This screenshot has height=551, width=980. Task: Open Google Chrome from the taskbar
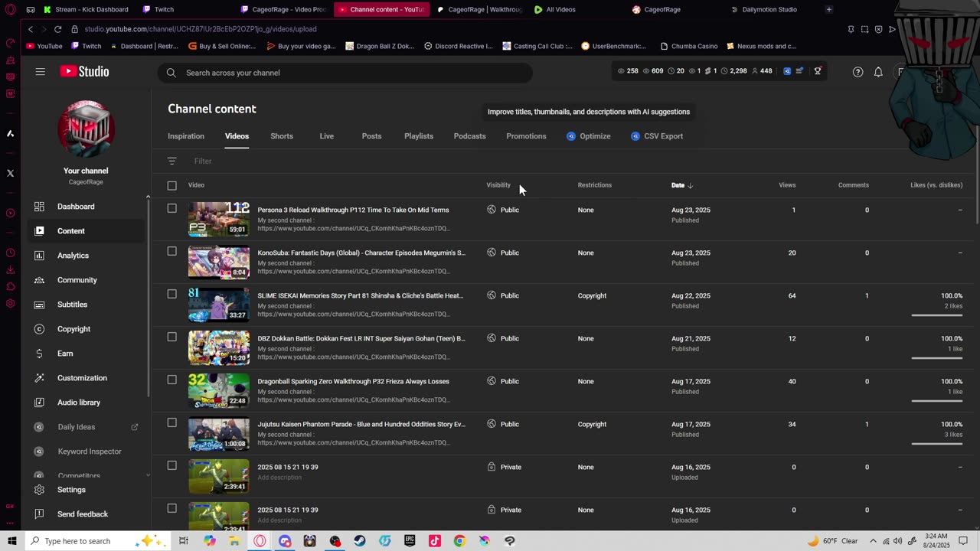click(459, 541)
